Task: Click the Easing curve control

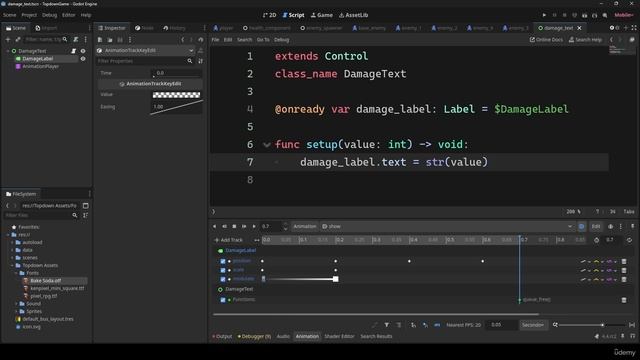Action: coord(176,107)
